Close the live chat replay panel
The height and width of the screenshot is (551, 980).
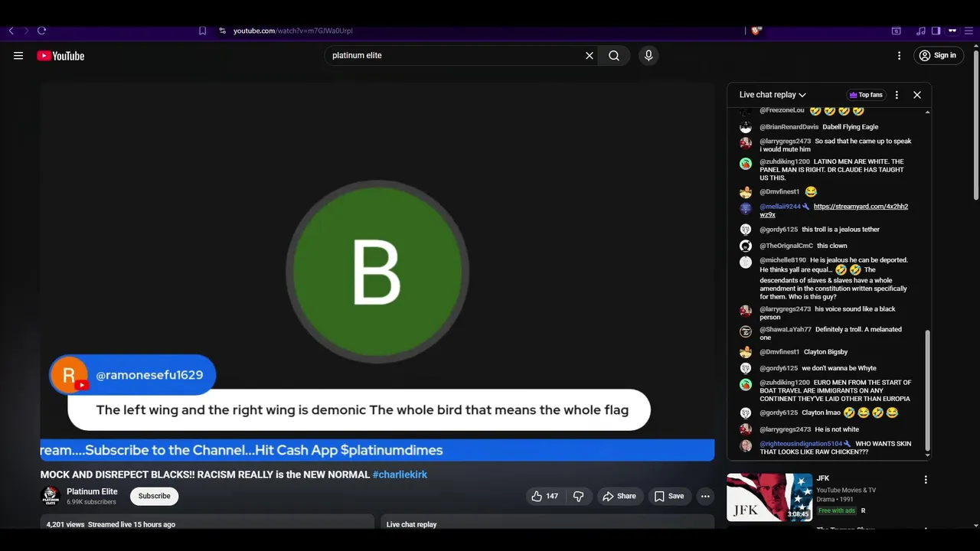(917, 95)
